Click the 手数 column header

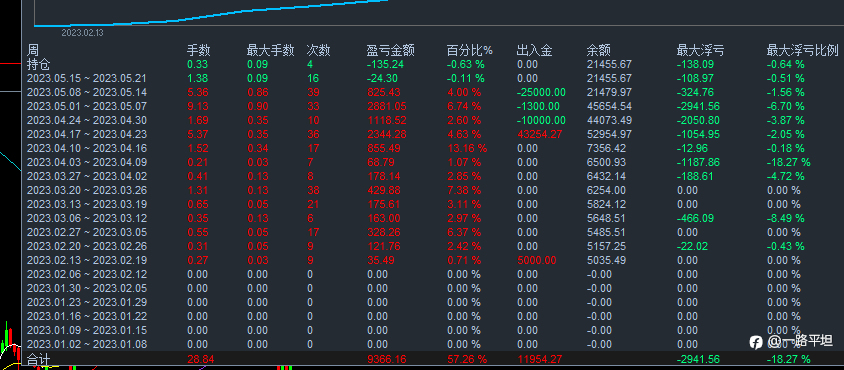click(199, 51)
